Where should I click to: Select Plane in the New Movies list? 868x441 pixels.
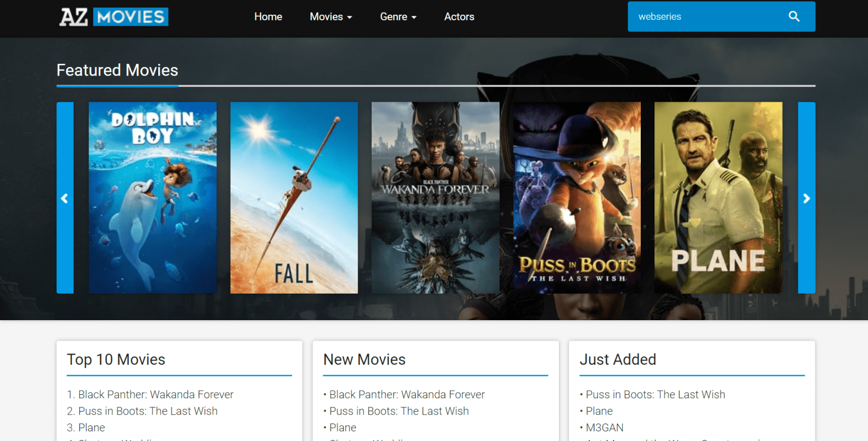[x=342, y=427]
